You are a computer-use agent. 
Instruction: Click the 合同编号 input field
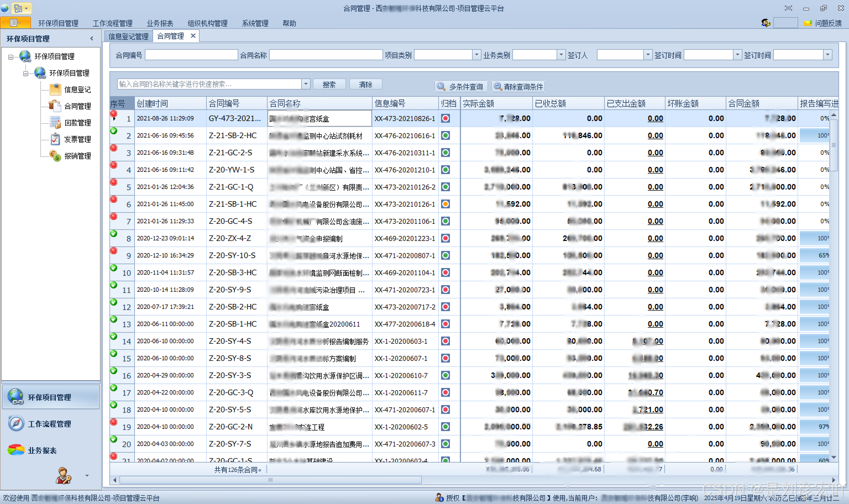coord(191,55)
